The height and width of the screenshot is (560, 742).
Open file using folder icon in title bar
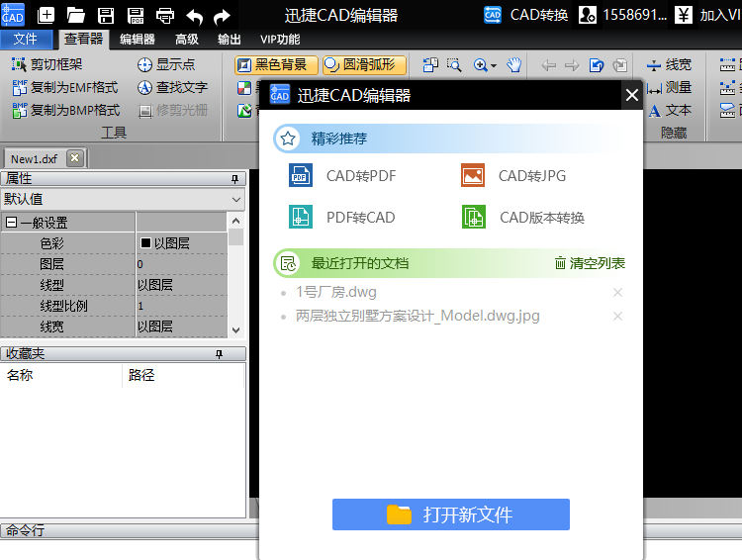[x=76, y=16]
